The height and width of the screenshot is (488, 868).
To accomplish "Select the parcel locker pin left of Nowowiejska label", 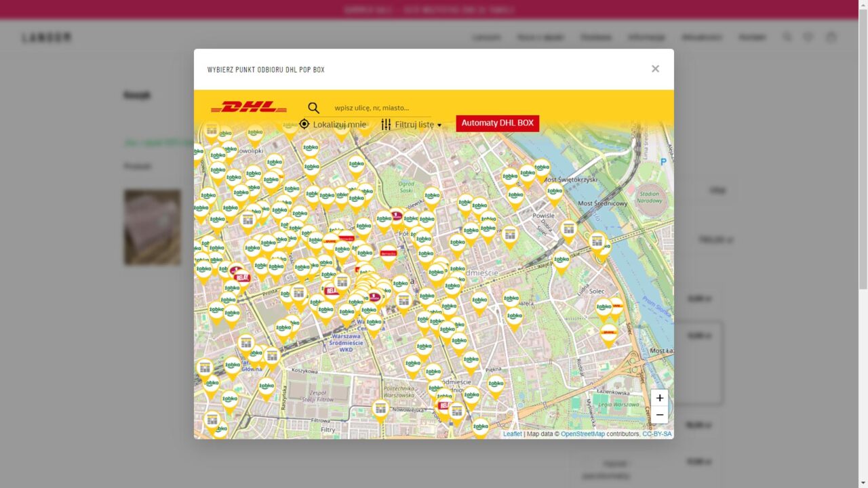I will coord(380,410).
